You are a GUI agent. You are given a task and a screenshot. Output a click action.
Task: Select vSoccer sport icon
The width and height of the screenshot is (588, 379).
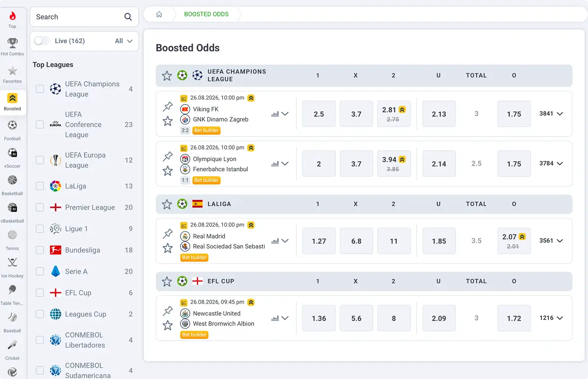point(12,153)
